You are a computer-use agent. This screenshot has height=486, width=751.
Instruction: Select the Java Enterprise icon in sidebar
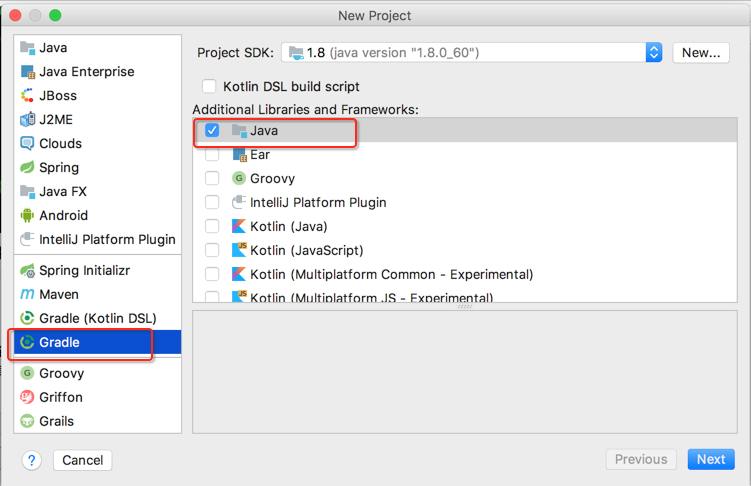click(27, 72)
